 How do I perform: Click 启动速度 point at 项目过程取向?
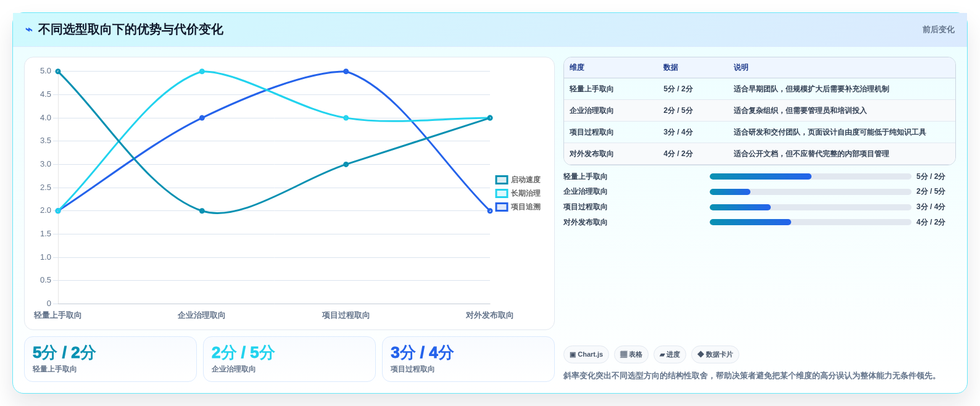click(x=346, y=164)
